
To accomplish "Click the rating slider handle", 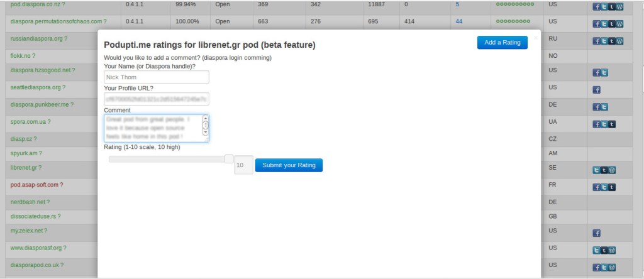I will (x=229, y=159).
